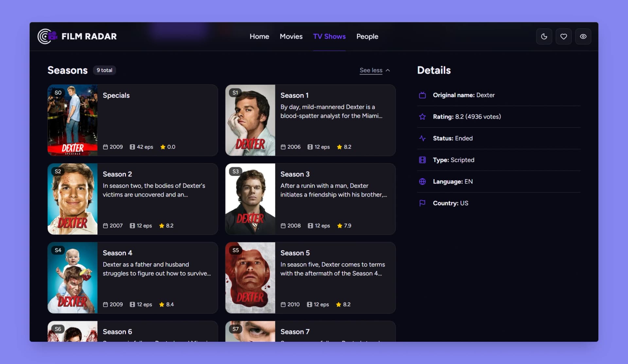Click the flag icon next to Country

422,203
